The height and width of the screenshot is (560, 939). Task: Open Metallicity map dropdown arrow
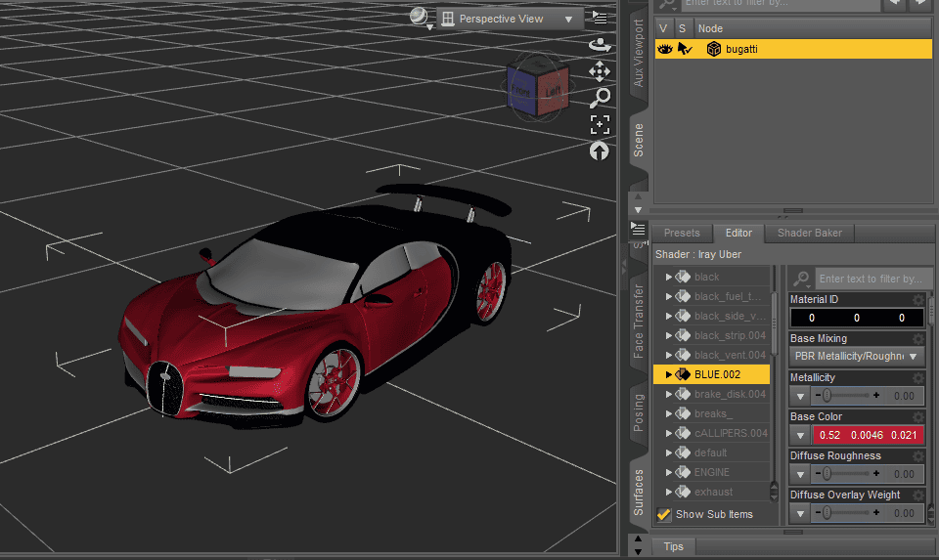(x=800, y=396)
